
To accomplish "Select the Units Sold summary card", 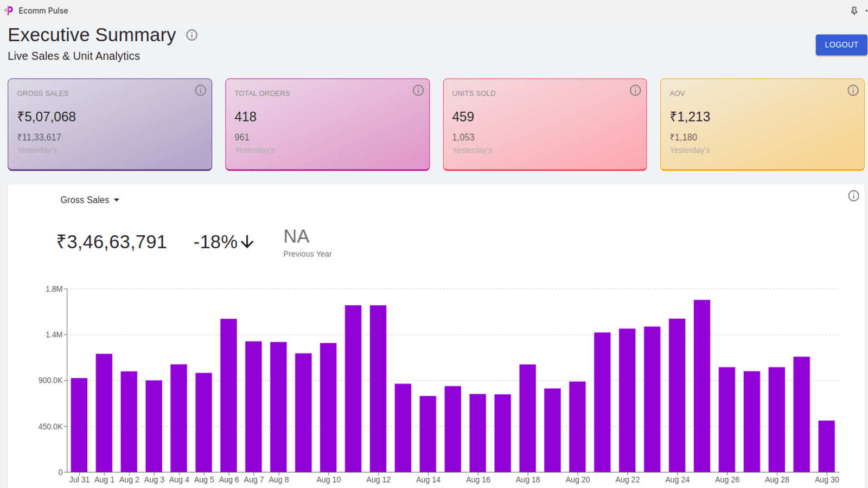I will (545, 125).
